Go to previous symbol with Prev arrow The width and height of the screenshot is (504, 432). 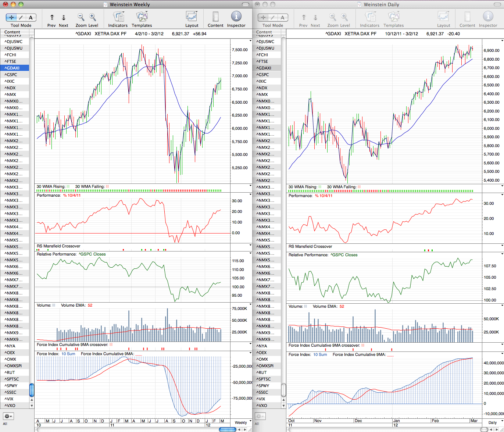pos(52,17)
